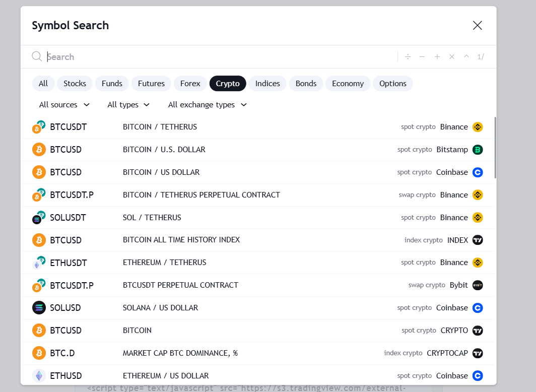Click the Bybit exchange logo

(478, 285)
